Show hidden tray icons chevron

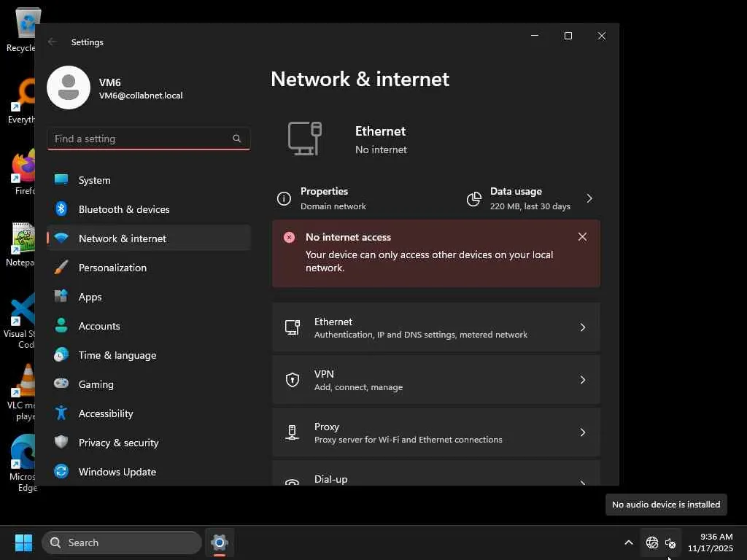[x=628, y=542]
